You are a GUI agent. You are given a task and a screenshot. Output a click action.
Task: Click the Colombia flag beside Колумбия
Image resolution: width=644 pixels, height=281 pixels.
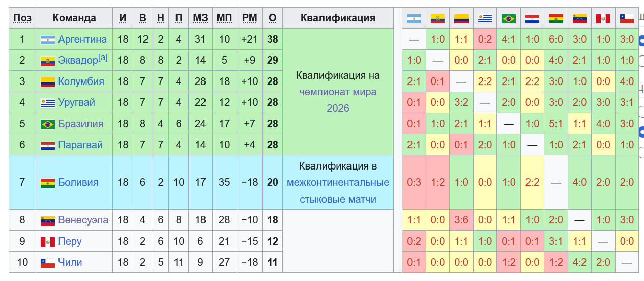pos(48,82)
